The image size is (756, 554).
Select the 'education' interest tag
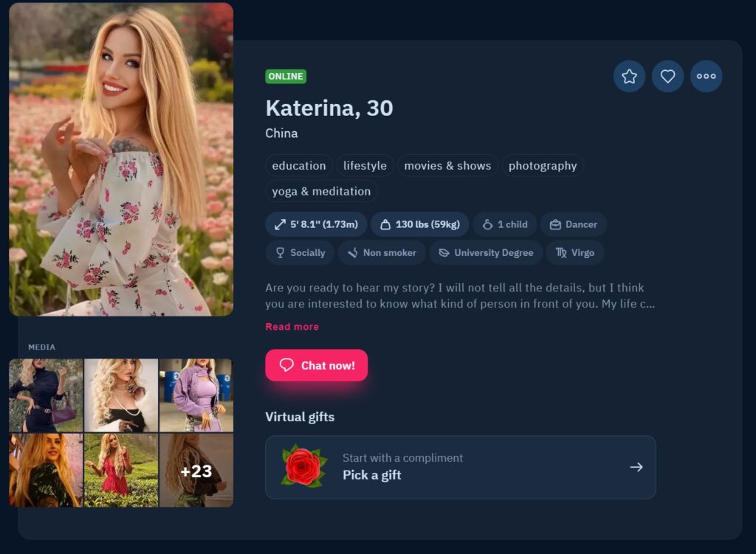pyautogui.click(x=298, y=165)
